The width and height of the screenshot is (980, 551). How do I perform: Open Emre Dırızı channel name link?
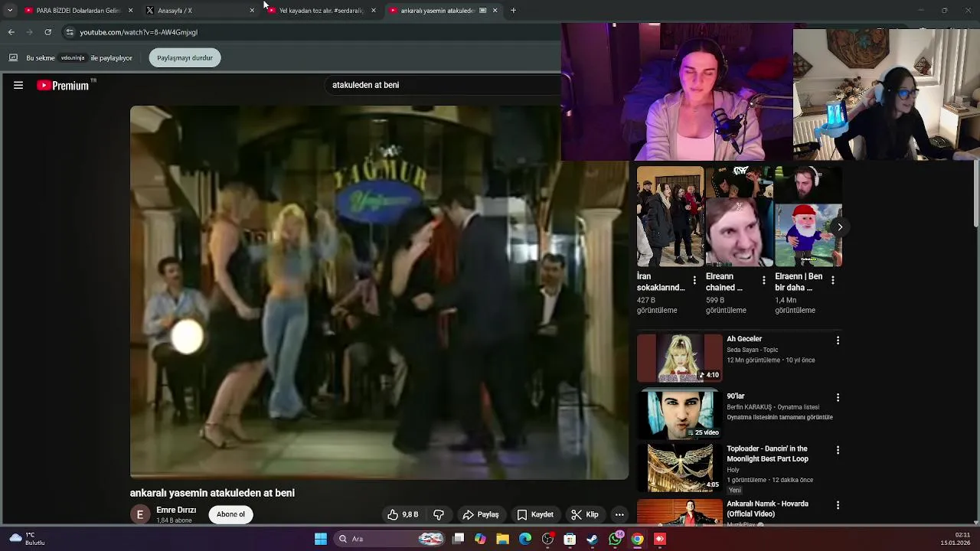pyautogui.click(x=176, y=510)
